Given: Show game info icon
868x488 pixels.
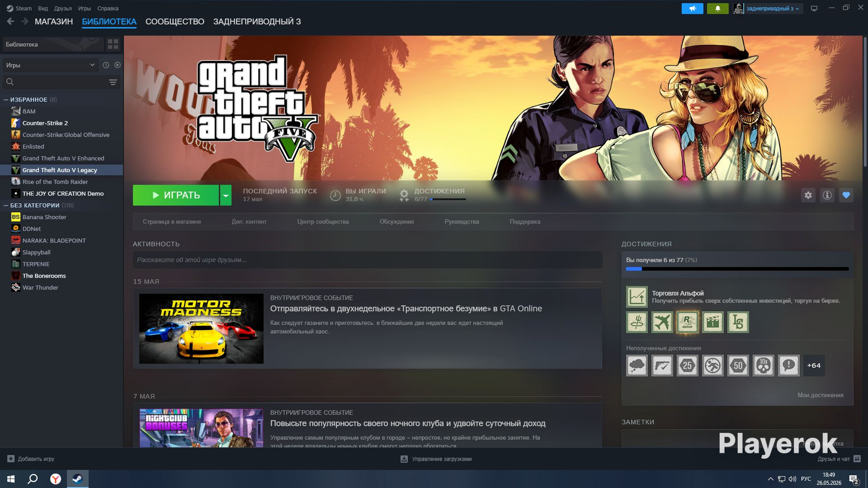Looking at the screenshot, I should point(827,195).
